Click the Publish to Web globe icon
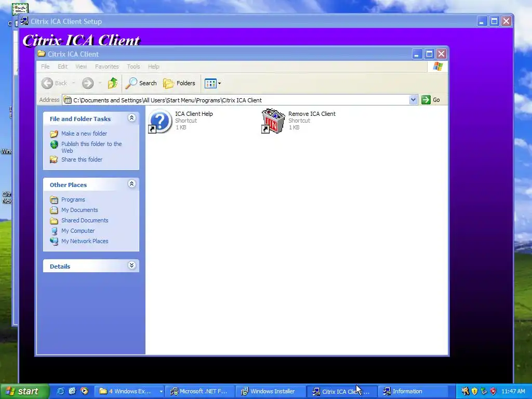The image size is (532, 399). click(x=54, y=144)
